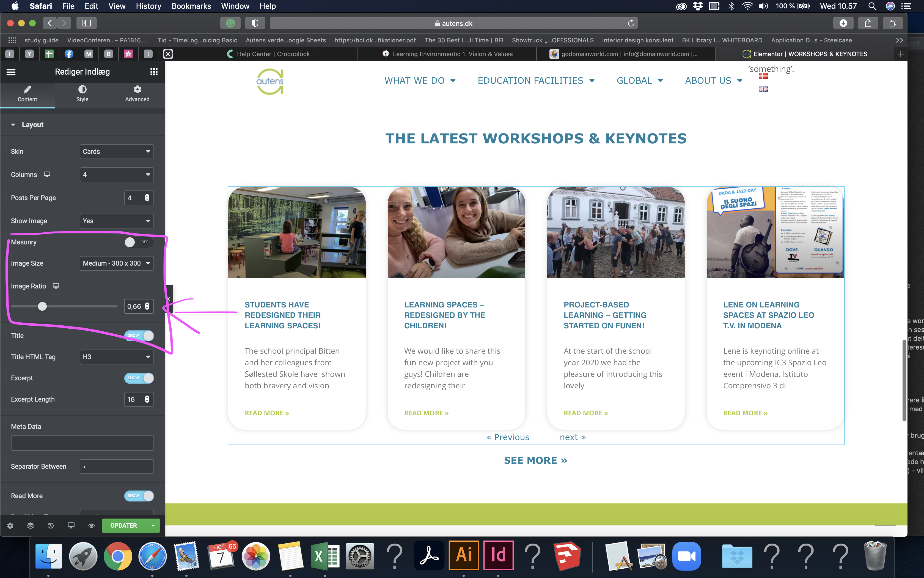Click the next » pagination link

point(573,437)
